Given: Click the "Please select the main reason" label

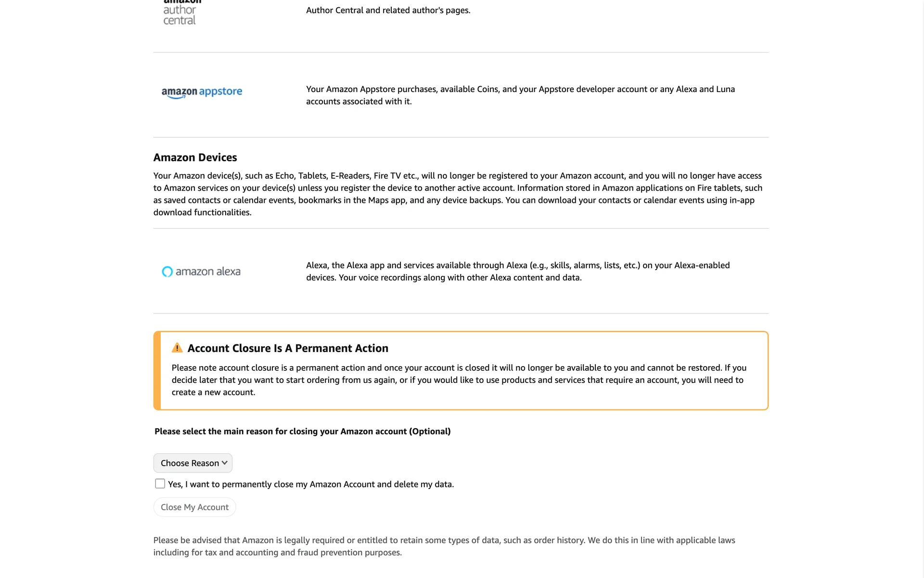Looking at the screenshot, I should [x=302, y=432].
